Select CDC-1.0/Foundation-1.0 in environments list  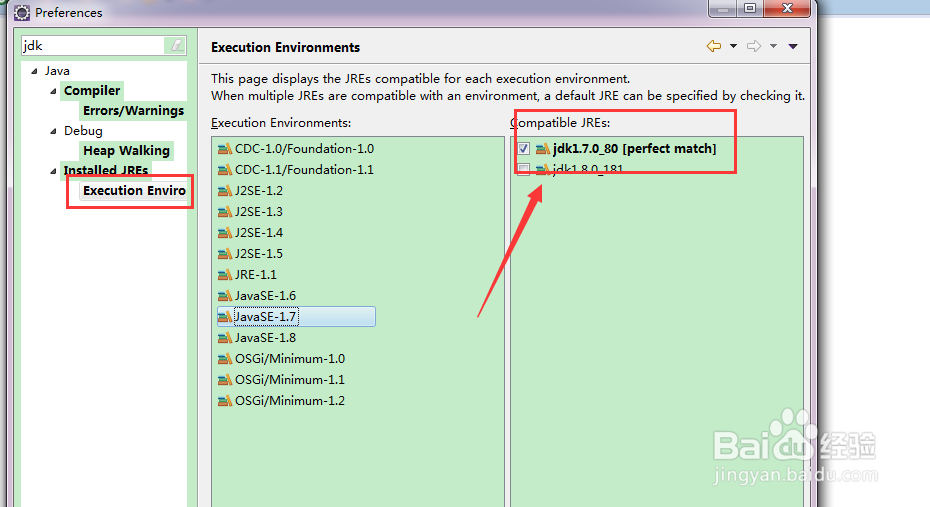(x=304, y=149)
